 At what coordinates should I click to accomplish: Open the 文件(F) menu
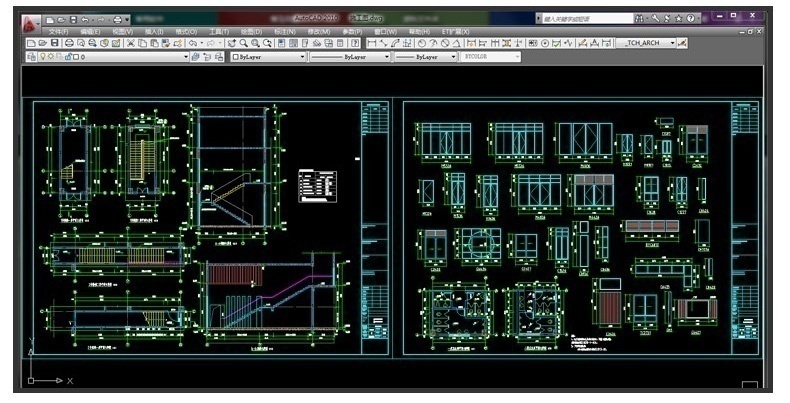pos(58,32)
